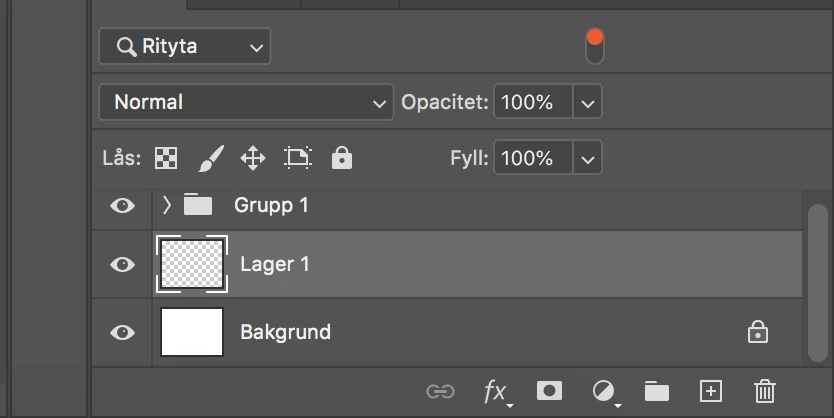Click the Lager 1 layer thumbnail
The height and width of the screenshot is (418, 834).
pyautogui.click(x=192, y=264)
